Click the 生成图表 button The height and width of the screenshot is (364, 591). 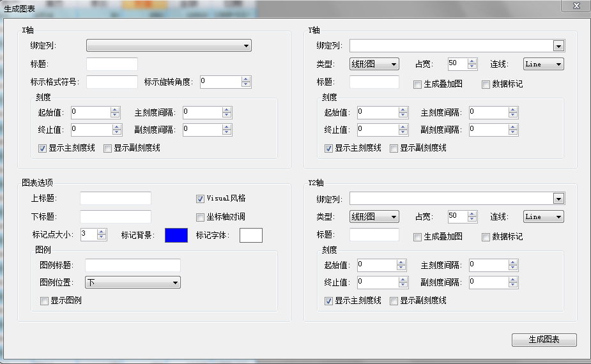pos(544,340)
